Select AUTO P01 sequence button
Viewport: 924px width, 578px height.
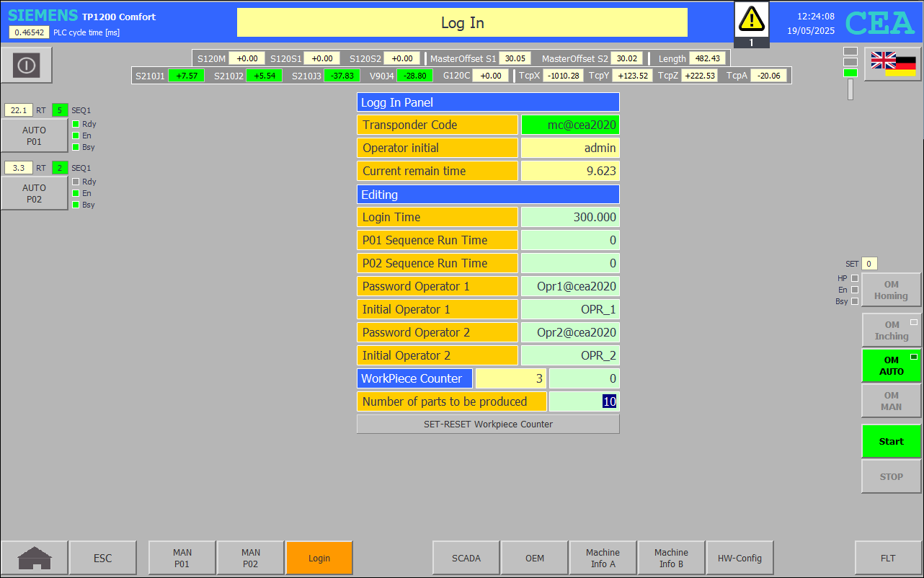(x=35, y=135)
